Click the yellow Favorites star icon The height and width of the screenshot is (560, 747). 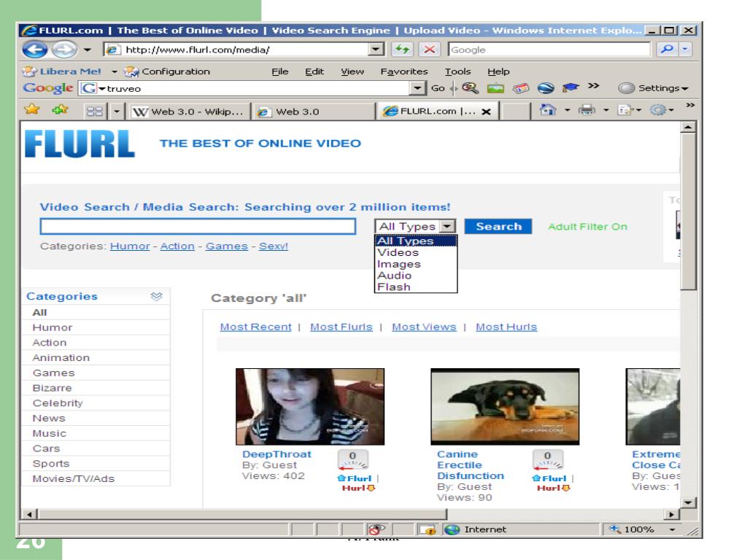click(x=32, y=110)
